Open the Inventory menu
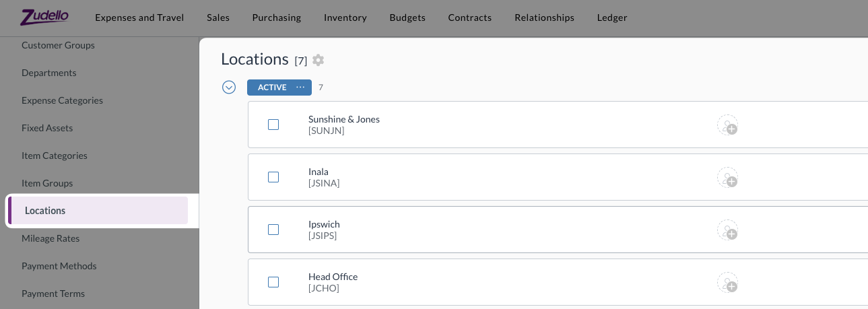Screen dimensions: 868x309 (x=345, y=18)
